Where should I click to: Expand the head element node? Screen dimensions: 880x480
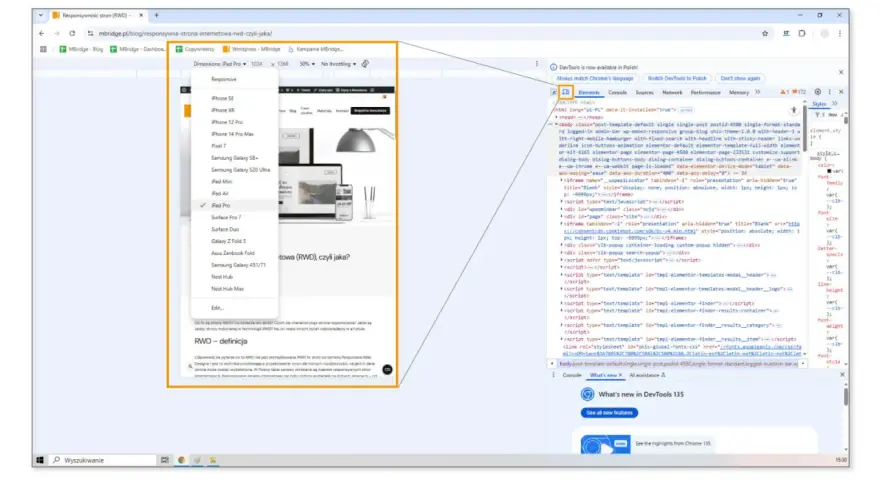(x=556, y=117)
